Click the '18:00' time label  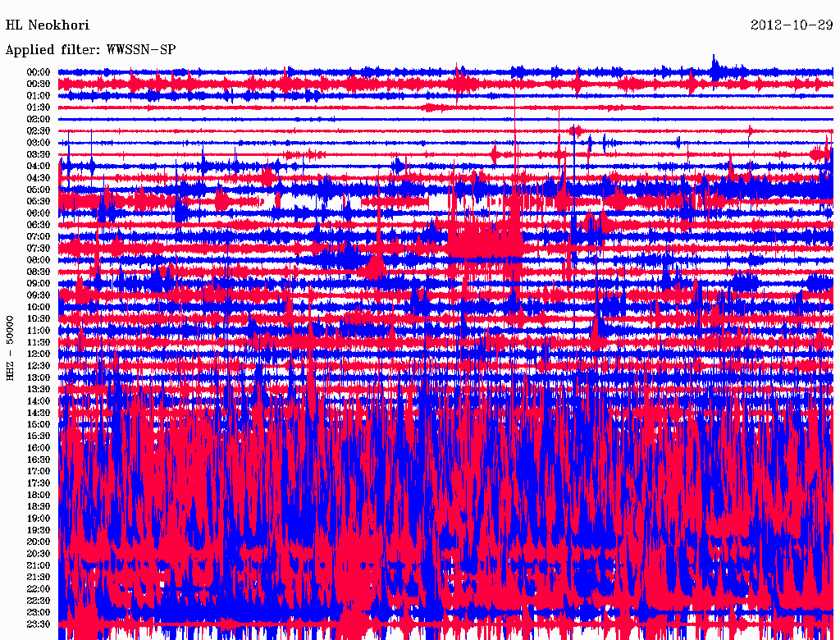click(39, 496)
